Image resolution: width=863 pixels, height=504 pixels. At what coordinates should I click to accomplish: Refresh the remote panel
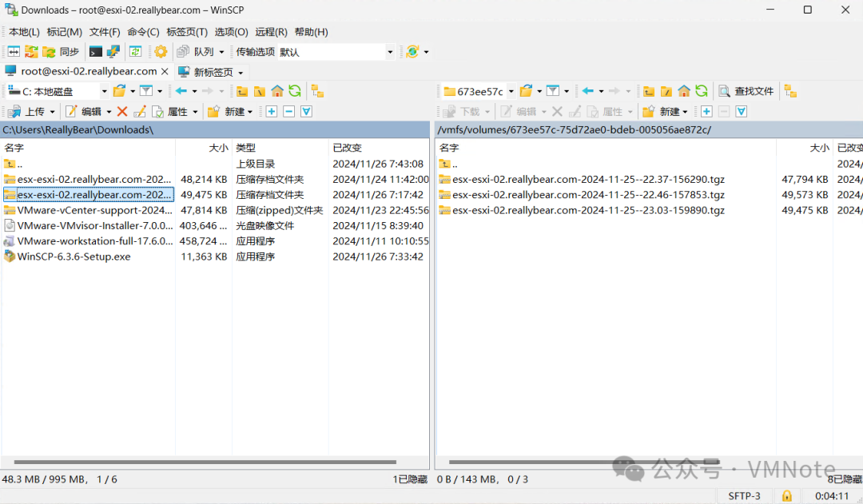pos(702,91)
